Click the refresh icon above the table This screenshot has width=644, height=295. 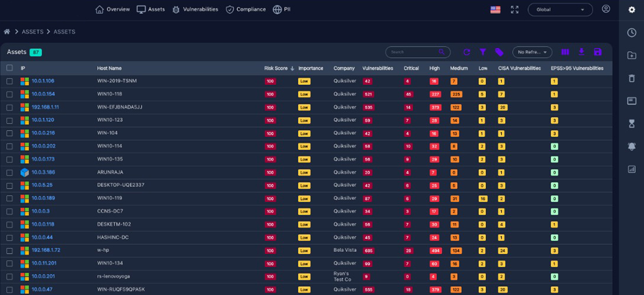tap(467, 52)
